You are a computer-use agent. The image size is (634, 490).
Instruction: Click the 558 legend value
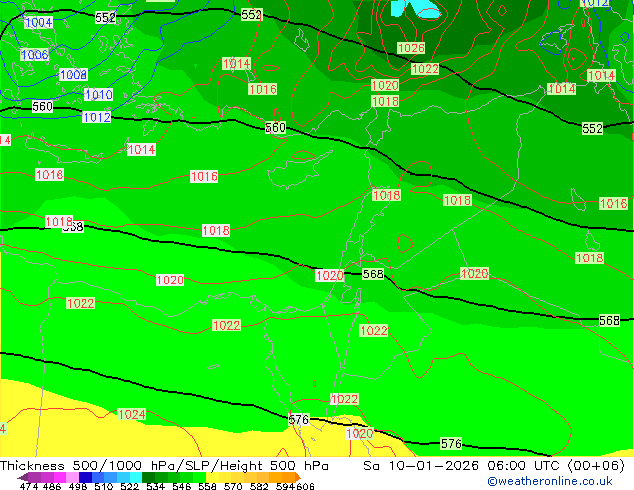207,486
